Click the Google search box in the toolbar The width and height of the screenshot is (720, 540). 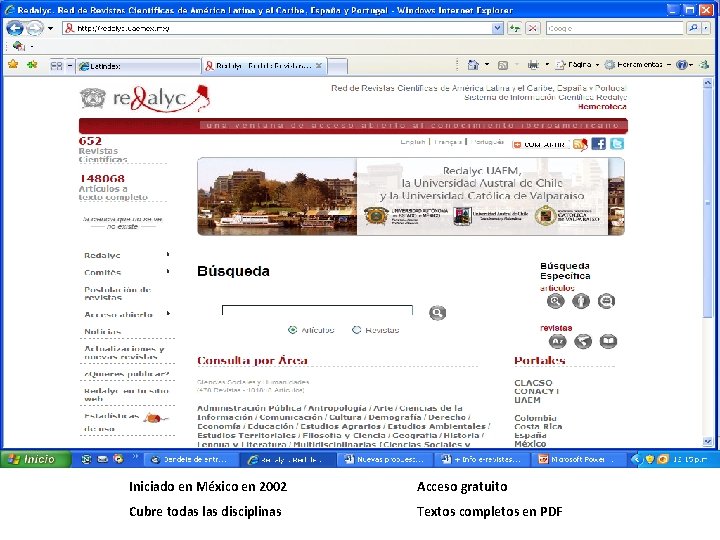pyautogui.click(x=615, y=28)
